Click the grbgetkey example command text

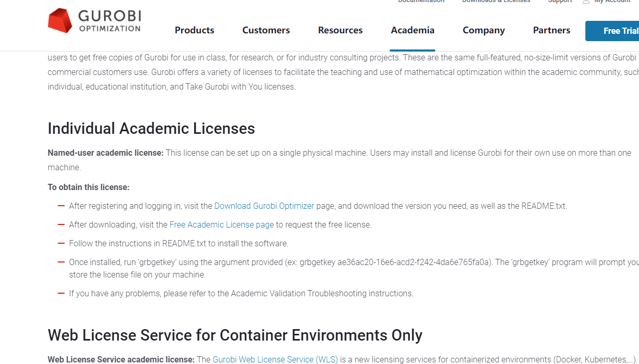(x=395, y=262)
